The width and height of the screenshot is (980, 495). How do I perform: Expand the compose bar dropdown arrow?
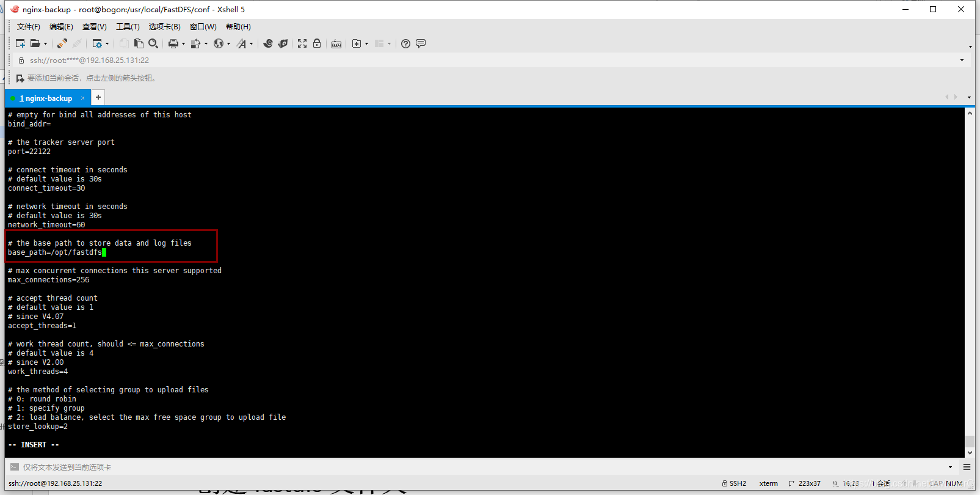click(950, 467)
